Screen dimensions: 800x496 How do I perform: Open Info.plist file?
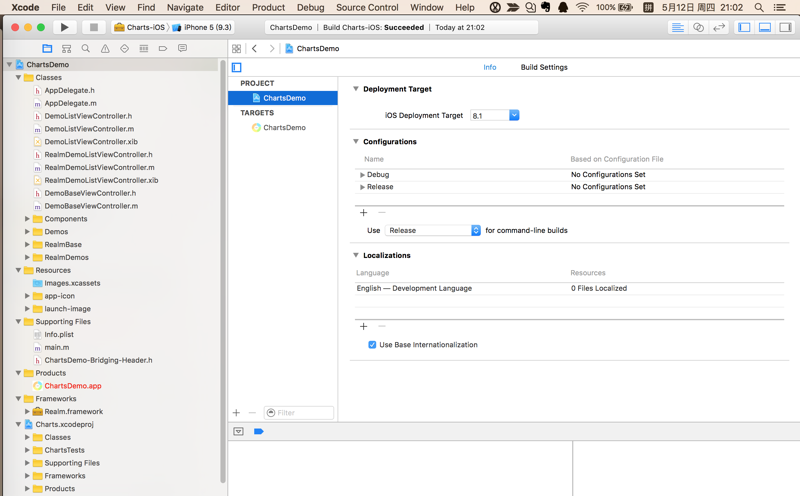pyautogui.click(x=59, y=334)
